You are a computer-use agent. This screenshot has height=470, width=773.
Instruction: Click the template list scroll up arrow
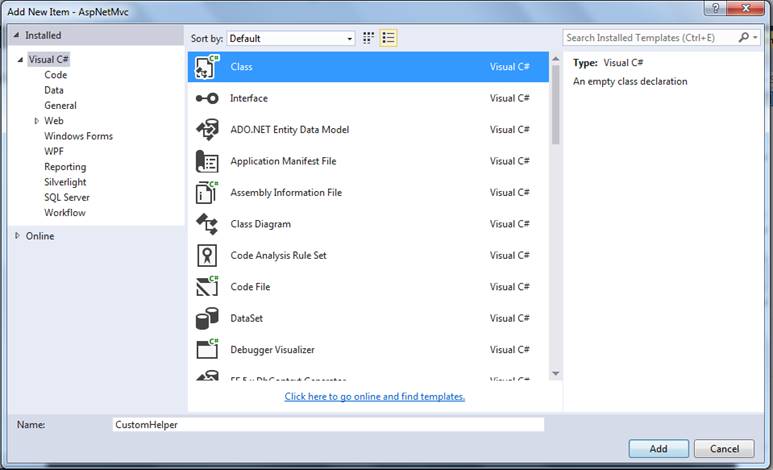556,59
